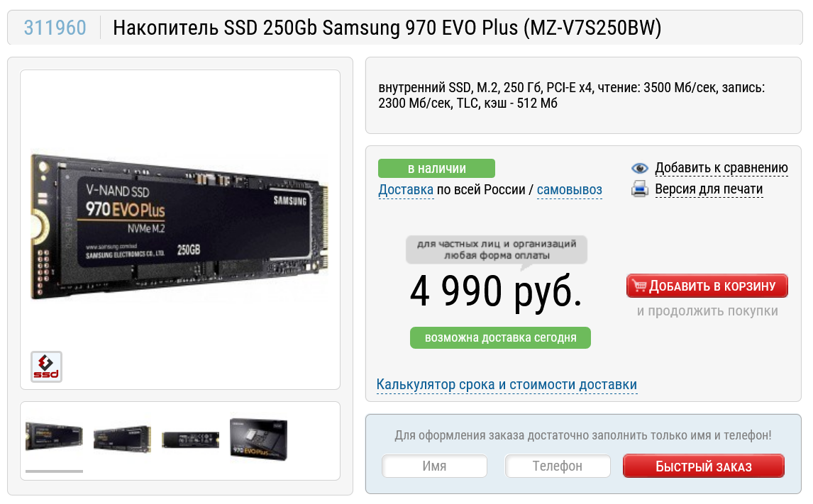
Task: Click product code 311960
Action: pos(55,28)
